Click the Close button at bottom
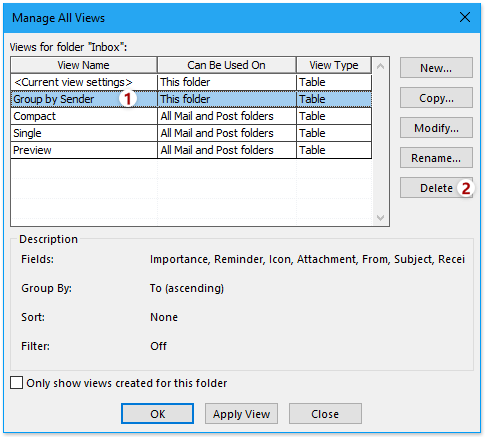This screenshot has height=437, width=485. pyautogui.click(x=325, y=414)
